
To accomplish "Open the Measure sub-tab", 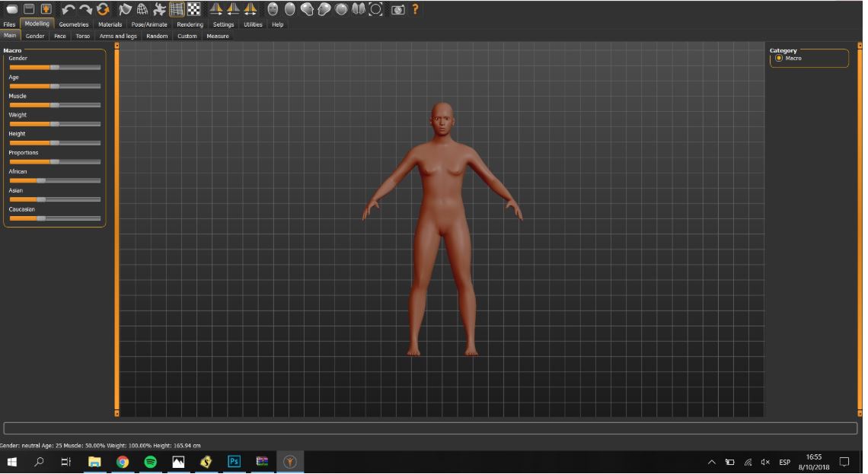I will 218,36.
